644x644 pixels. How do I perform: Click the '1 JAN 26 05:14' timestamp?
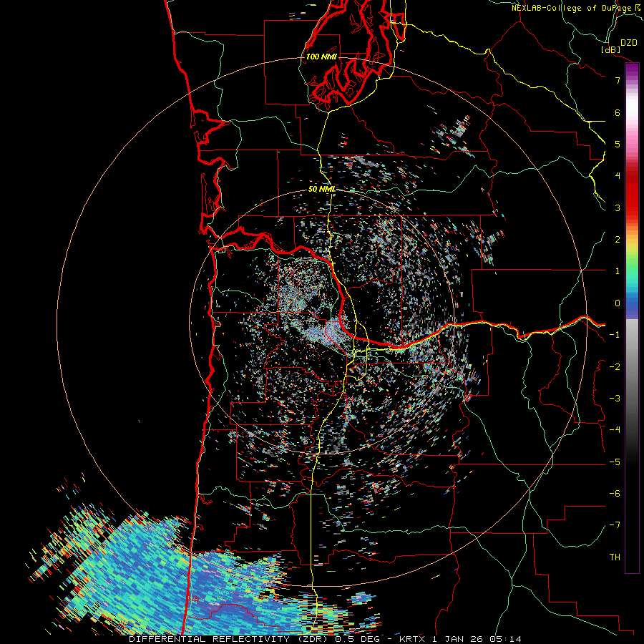(x=477, y=639)
